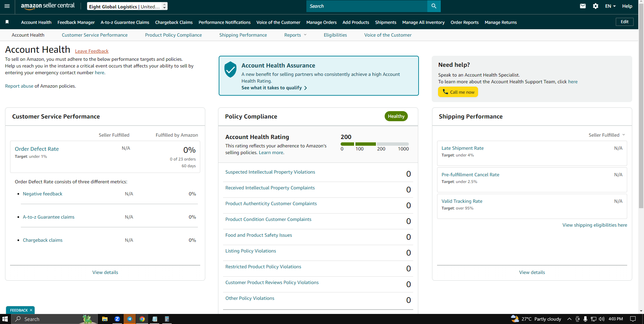Switch to the Shipping Performance tab
The image size is (644, 324).
243,35
